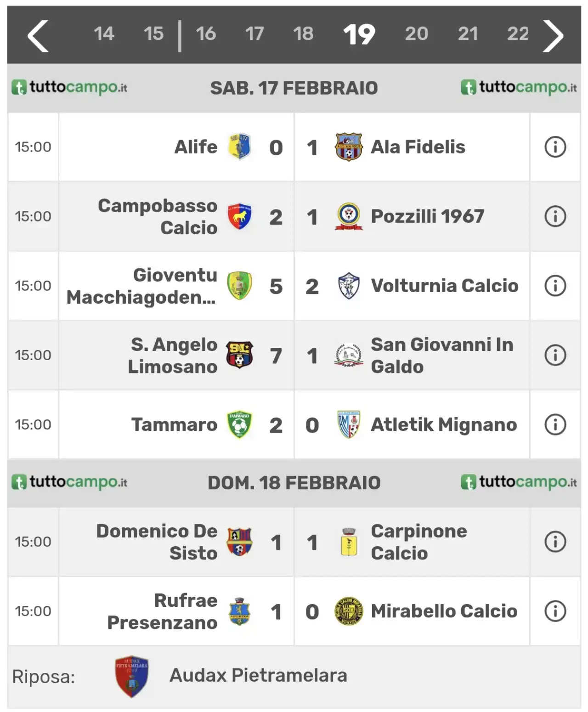The width and height of the screenshot is (588, 712).
Task: Open info for Rufrae Presenzano match
Action: (555, 611)
